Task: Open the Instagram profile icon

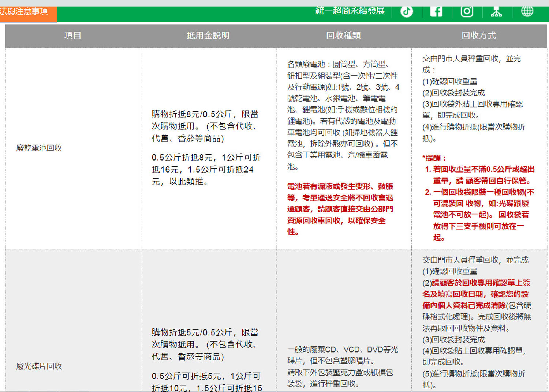Action: point(467,11)
